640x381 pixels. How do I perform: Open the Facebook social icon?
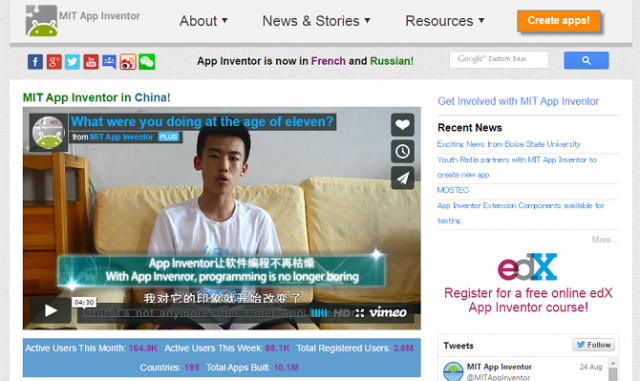pyautogui.click(x=35, y=62)
